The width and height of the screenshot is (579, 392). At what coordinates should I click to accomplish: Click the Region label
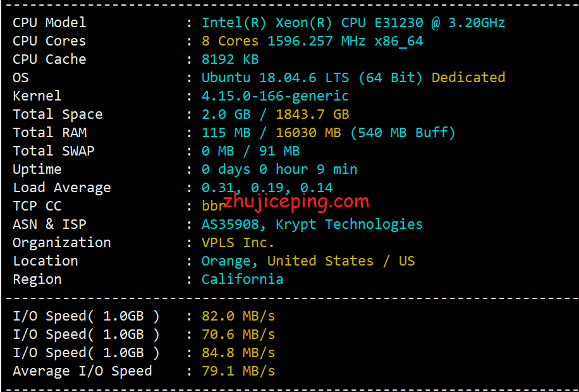pos(37,279)
